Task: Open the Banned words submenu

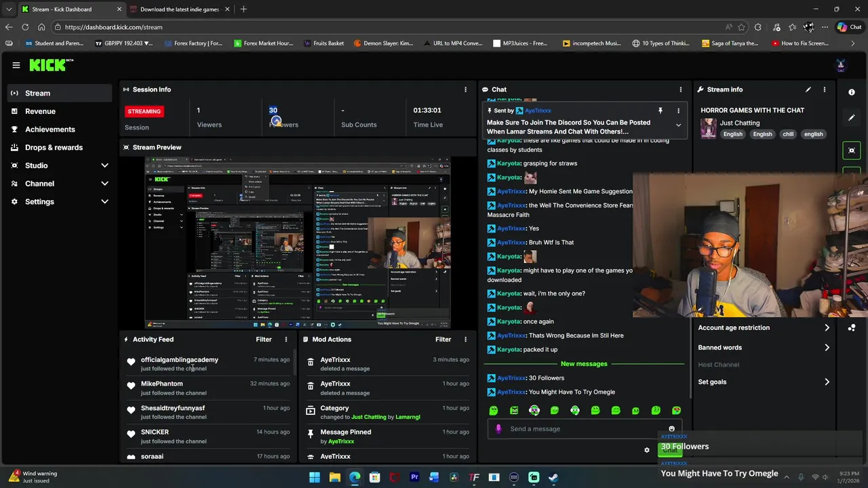Action: pyautogui.click(x=764, y=348)
